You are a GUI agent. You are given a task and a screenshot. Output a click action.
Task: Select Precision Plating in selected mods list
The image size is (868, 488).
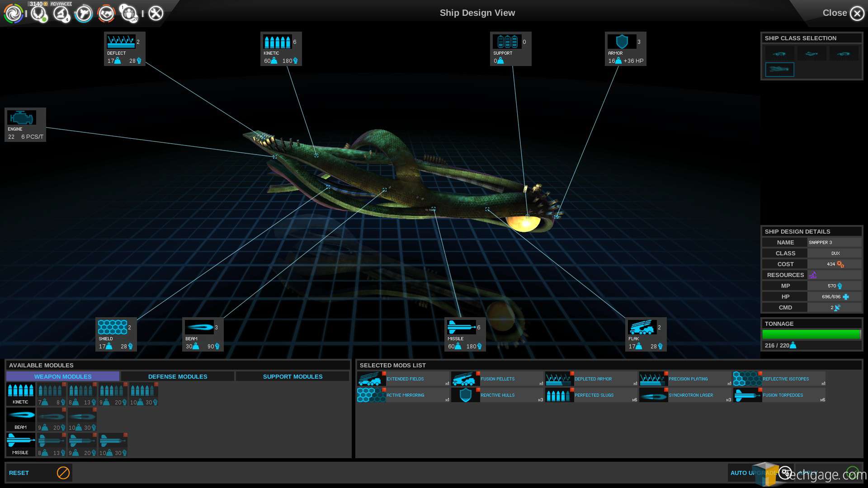pyautogui.click(x=686, y=379)
